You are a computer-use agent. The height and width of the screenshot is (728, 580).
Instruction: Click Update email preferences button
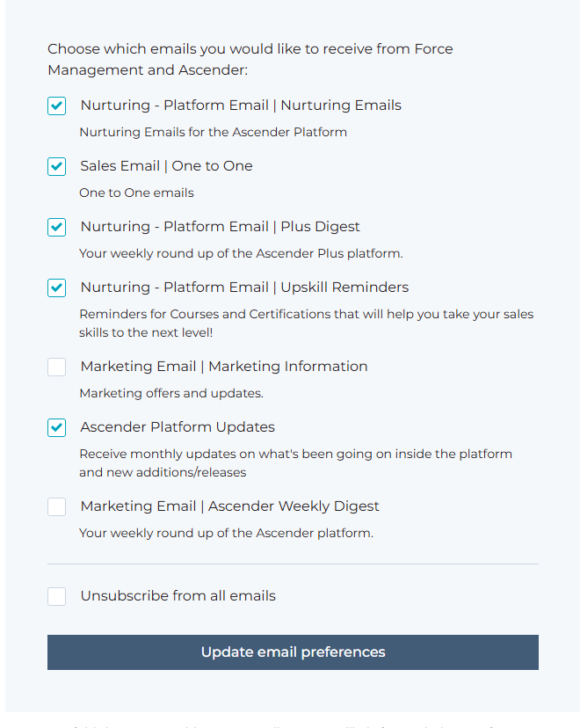[x=293, y=652]
